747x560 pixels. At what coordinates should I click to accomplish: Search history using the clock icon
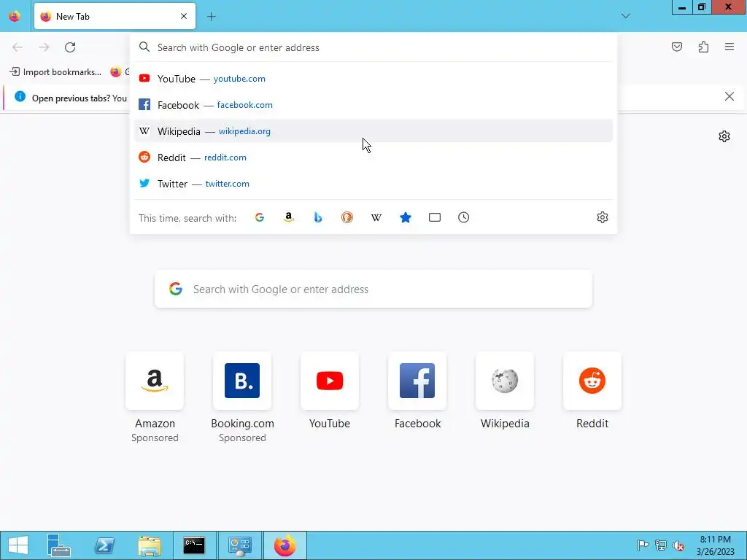coord(463,217)
